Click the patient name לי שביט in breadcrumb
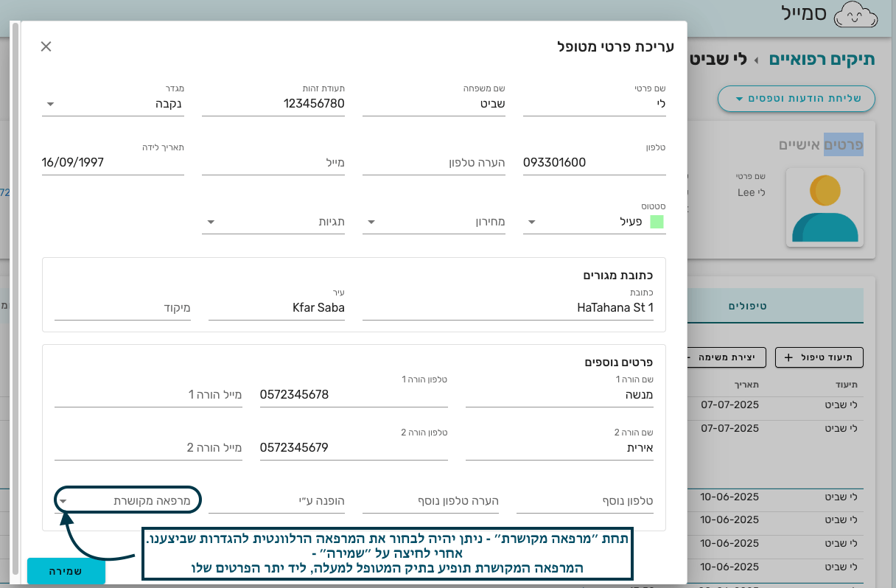 [x=718, y=60]
